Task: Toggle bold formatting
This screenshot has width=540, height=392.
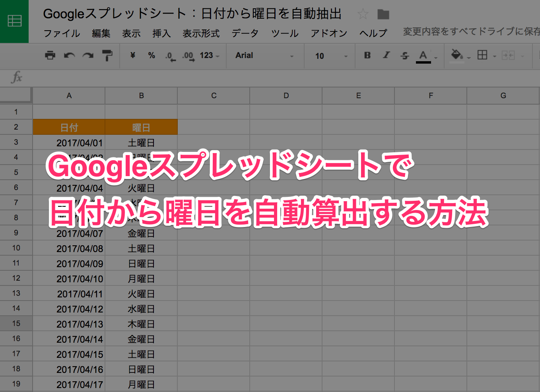Action: (367, 55)
